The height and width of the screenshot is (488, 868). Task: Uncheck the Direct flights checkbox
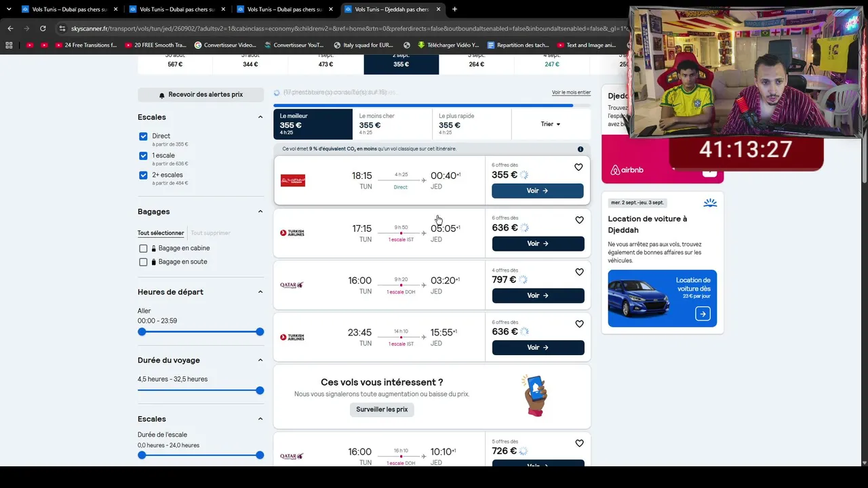pos(143,136)
